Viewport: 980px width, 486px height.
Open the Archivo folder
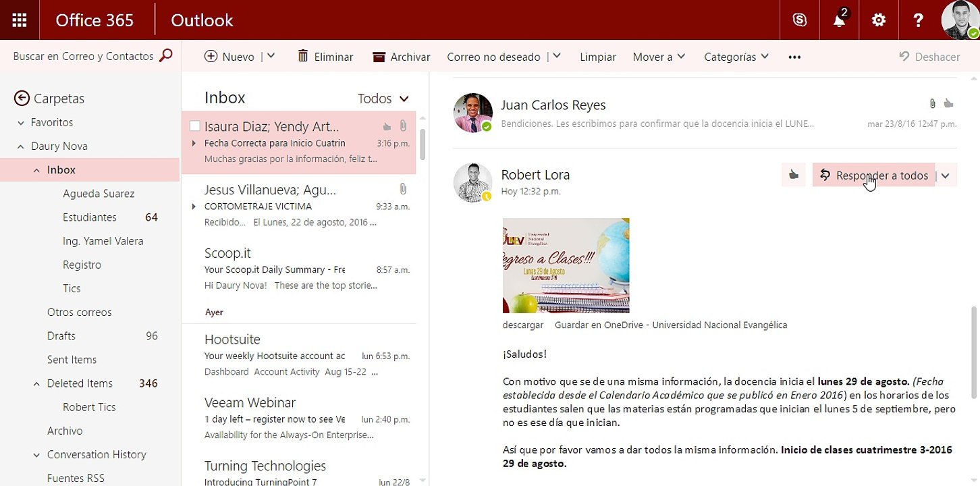[x=65, y=431]
